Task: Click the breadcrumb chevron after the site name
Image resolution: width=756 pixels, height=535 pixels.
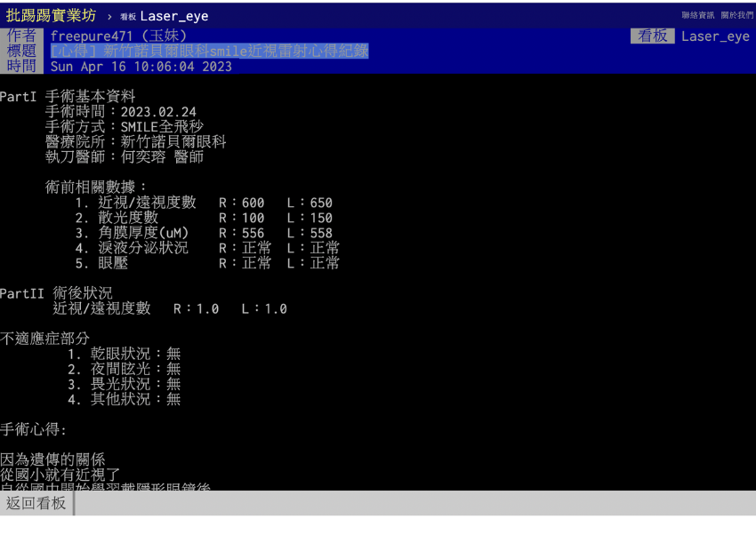Action: [x=109, y=16]
